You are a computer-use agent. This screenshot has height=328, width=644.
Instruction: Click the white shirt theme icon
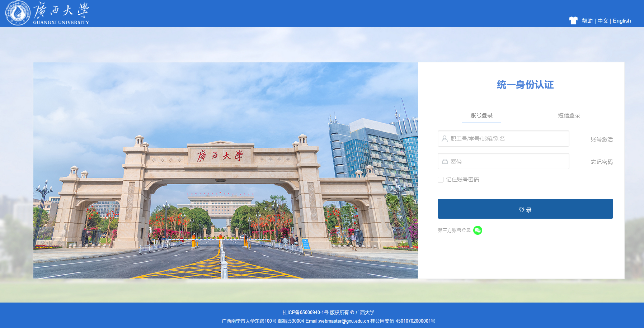click(x=573, y=20)
